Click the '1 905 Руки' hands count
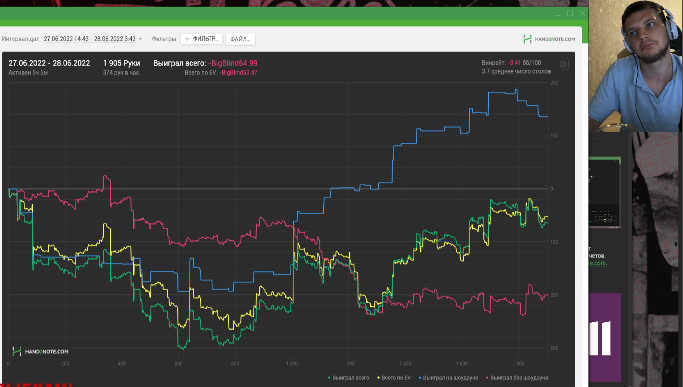This screenshot has width=683, height=387. 122,63
